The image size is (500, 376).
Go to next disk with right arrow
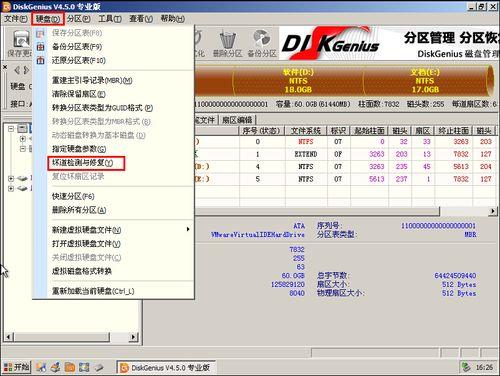coord(26,70)
